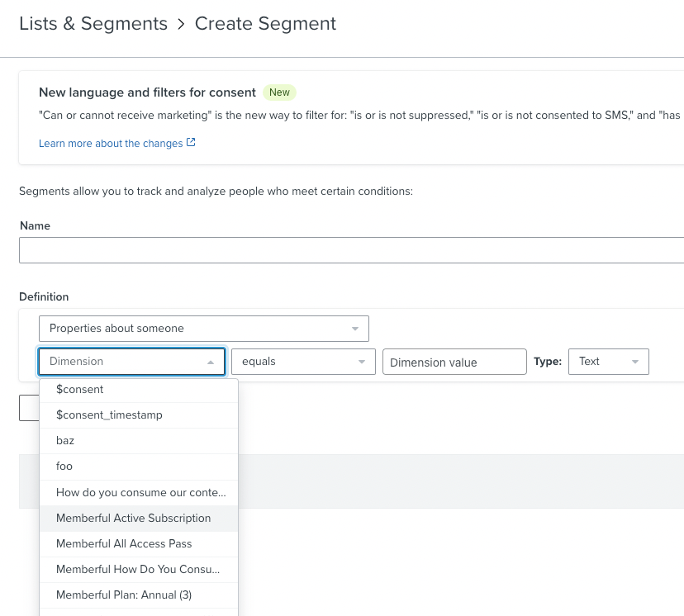The height and width of the screenshot is (616, 684).
Task: Click the Dimension value text field
Action: pyautogui.click(x=454, y=362)
